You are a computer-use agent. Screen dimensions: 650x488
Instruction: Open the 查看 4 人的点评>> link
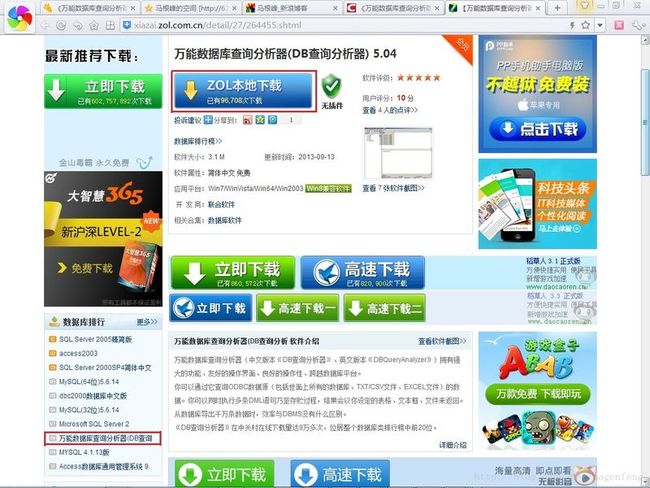pyautogui.click(x=390, y=110)
